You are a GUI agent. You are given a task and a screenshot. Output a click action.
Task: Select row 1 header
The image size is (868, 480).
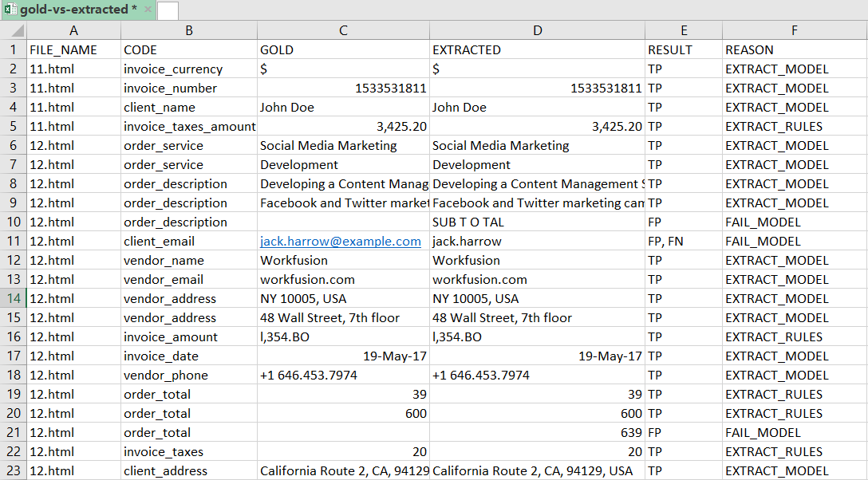tap(14, 49)
